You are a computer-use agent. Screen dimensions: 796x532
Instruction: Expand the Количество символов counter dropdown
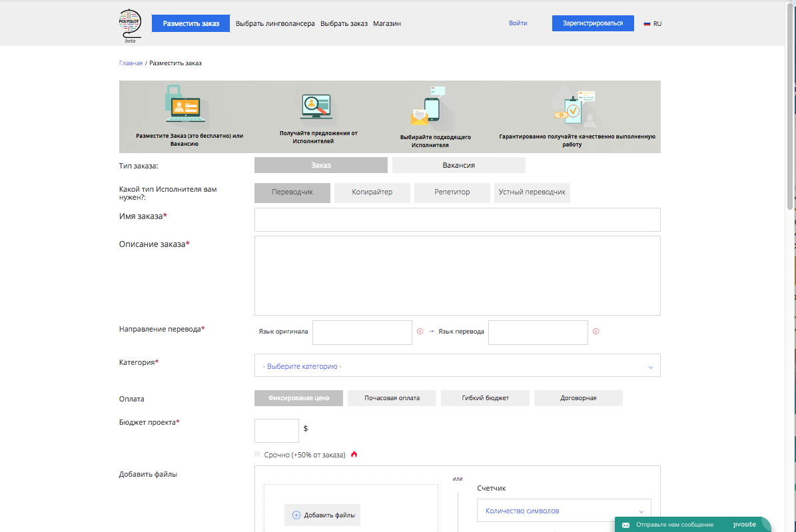point(564,511)
